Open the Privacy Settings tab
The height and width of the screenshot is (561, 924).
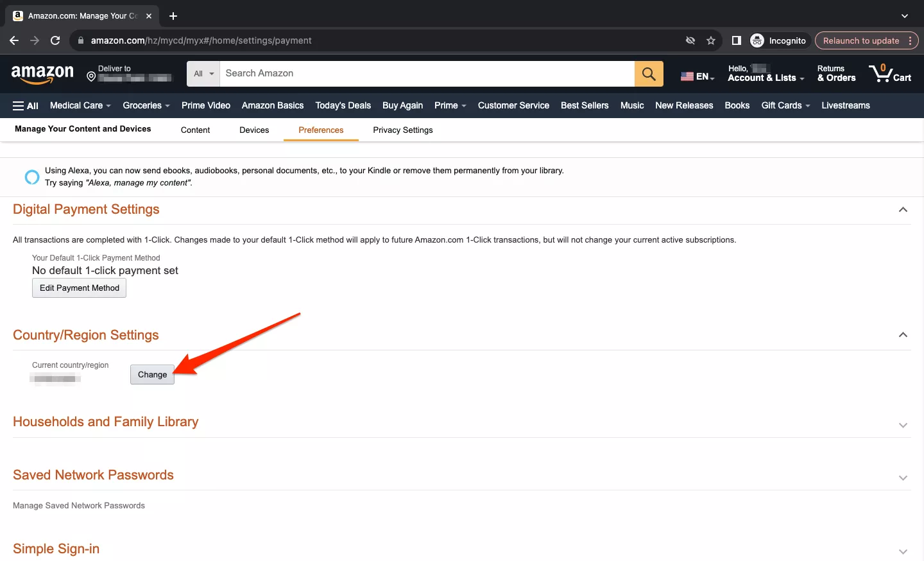coord(403,130)
